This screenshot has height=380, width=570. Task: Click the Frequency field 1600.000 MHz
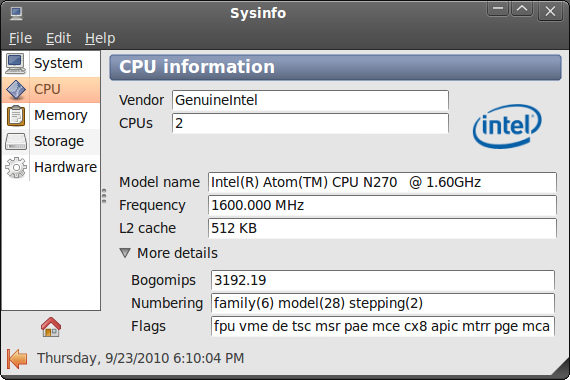point(382,205)
